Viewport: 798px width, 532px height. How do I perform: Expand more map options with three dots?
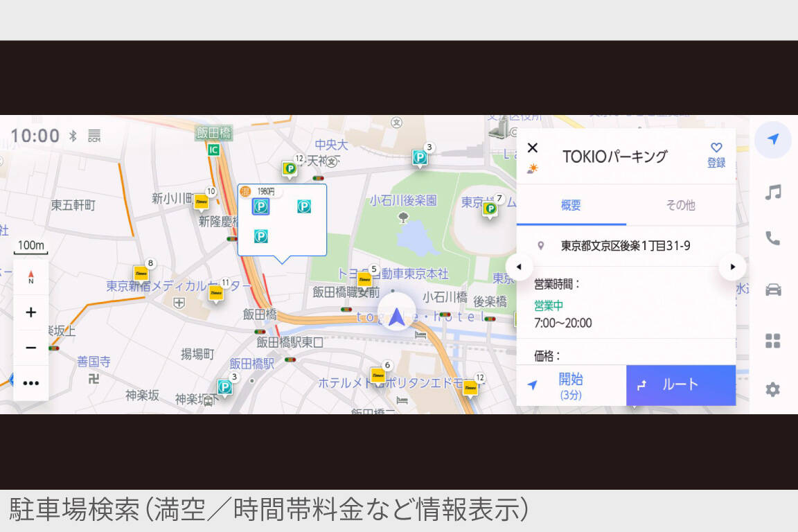pyautogui.click(x=31, y=383)
